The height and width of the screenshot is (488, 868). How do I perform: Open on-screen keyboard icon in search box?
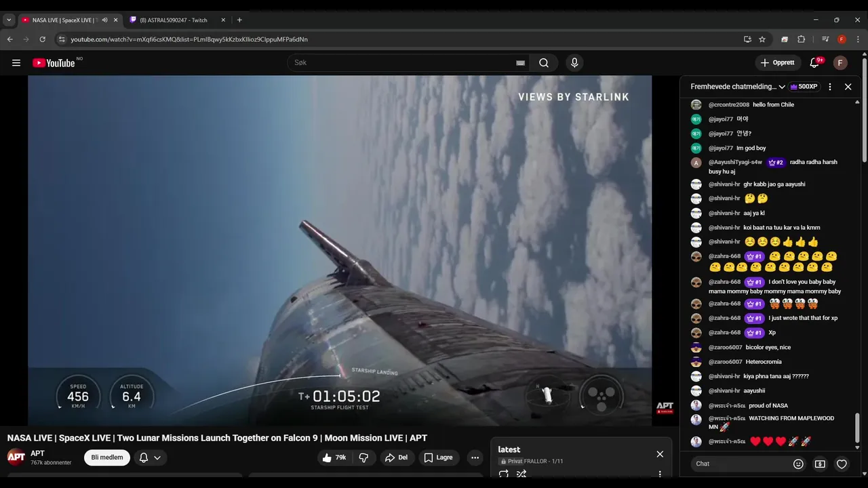[520, 63]
